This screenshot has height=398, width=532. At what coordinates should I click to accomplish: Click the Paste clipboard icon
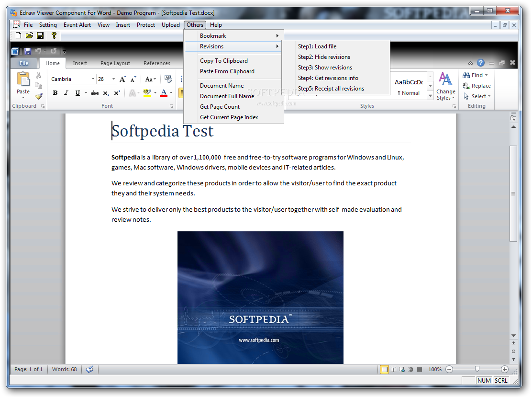[23, 79]
